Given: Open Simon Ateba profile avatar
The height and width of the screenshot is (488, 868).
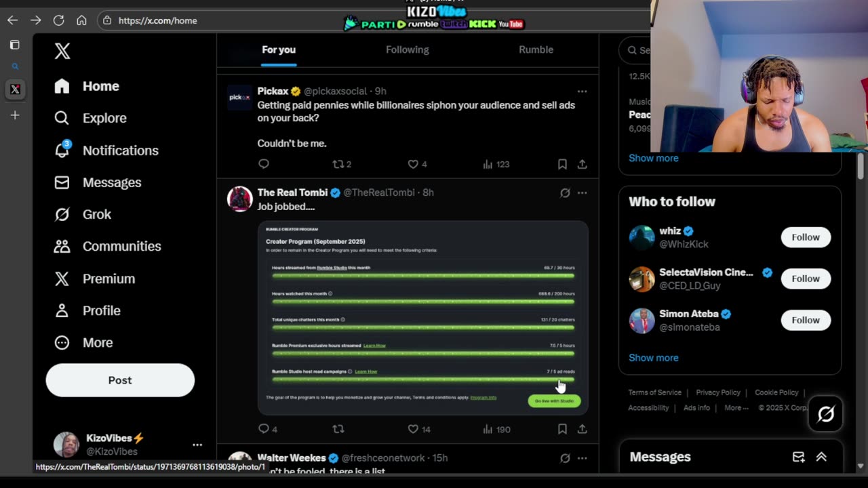Looking at the screenshot, I should point(642,320).
